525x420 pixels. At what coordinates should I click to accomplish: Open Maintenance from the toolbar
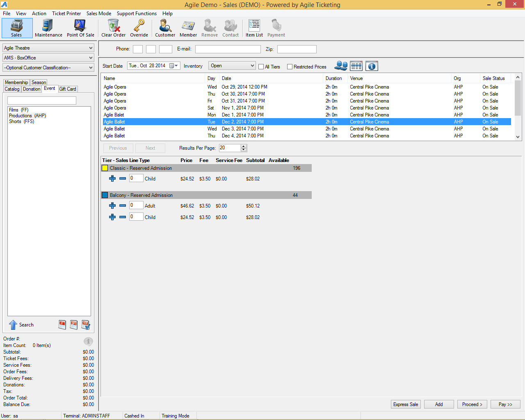point(48,28)
